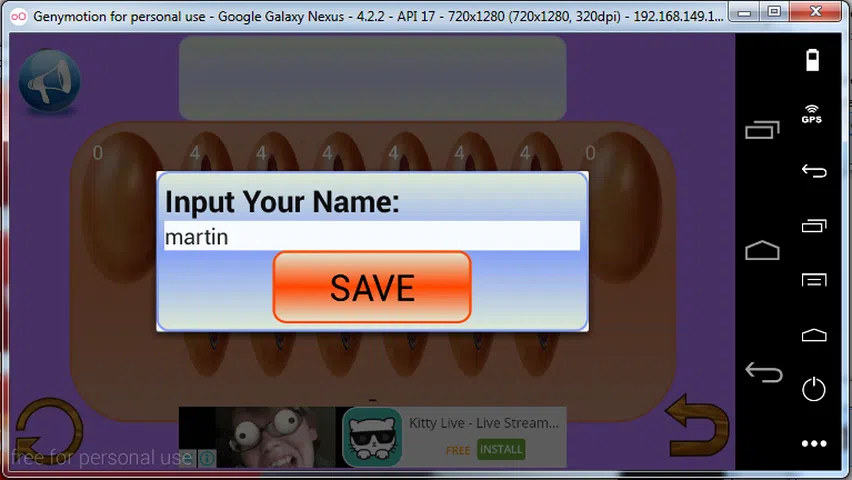Click the Kitty Live ad title link

tap(483, 423)
